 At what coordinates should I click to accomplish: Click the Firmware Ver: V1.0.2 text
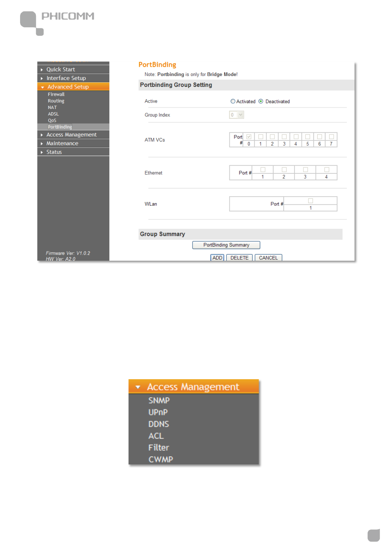tap(68, 253)
